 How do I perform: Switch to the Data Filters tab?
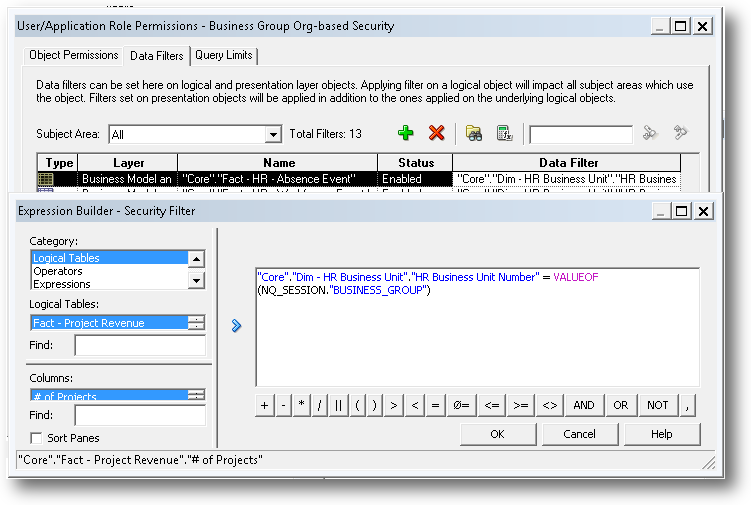tap(157, 56)
